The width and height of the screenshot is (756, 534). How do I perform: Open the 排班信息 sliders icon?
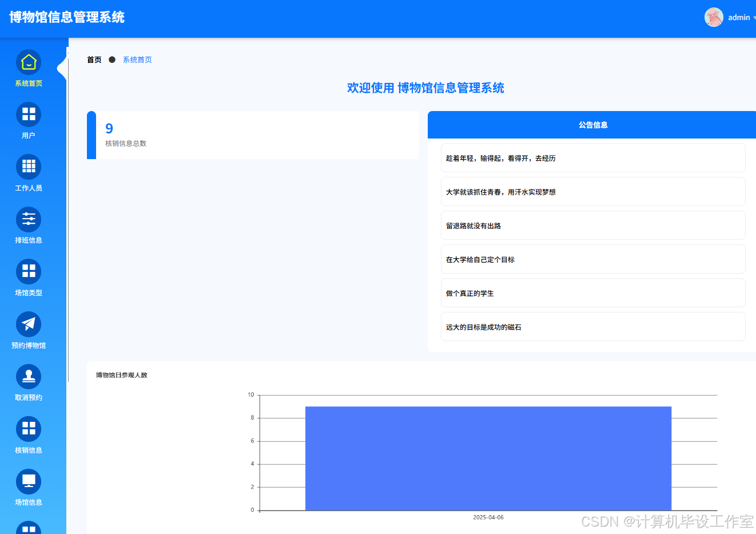(x=29, y=219)
